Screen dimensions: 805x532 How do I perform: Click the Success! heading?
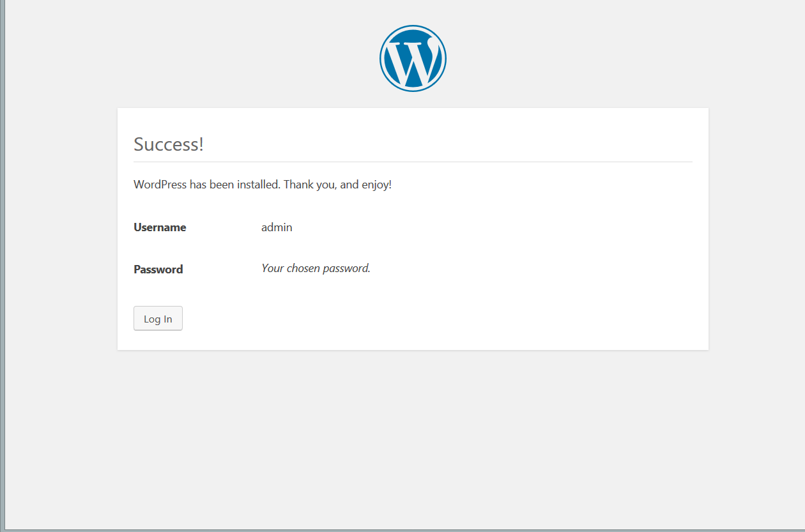[168, 144]
